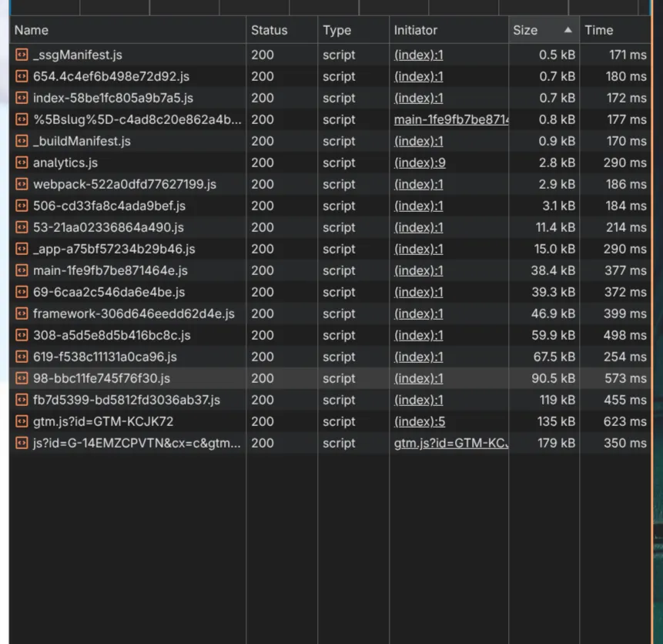Open the (index):9 initiator link for analytics.js
The height and width of the screenshot is (644, 663).
(x=420, y=163)
